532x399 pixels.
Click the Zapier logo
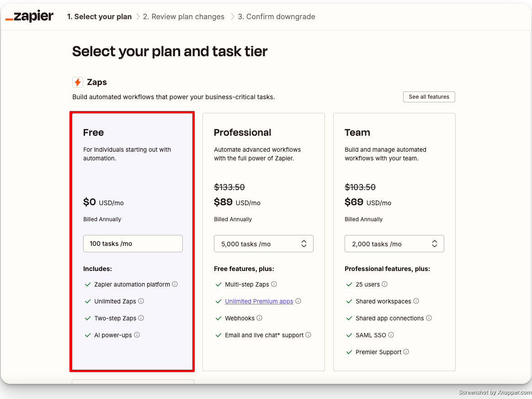[x=30, y=16]
